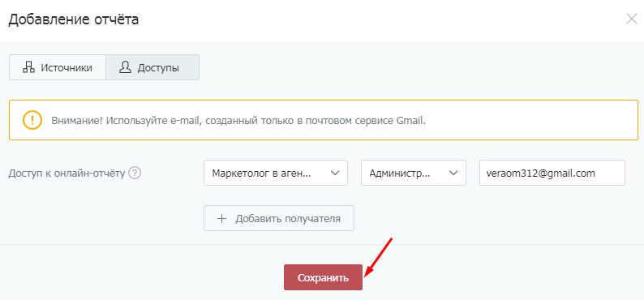
Task: Click the Доступ к онлайн-отчёту label text
Action: (67, 174)
